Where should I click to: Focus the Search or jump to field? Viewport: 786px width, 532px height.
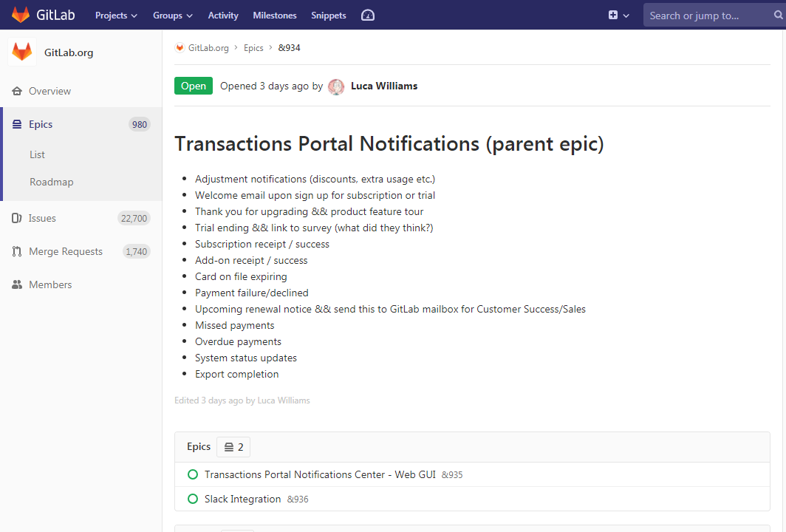coord(705,16)
